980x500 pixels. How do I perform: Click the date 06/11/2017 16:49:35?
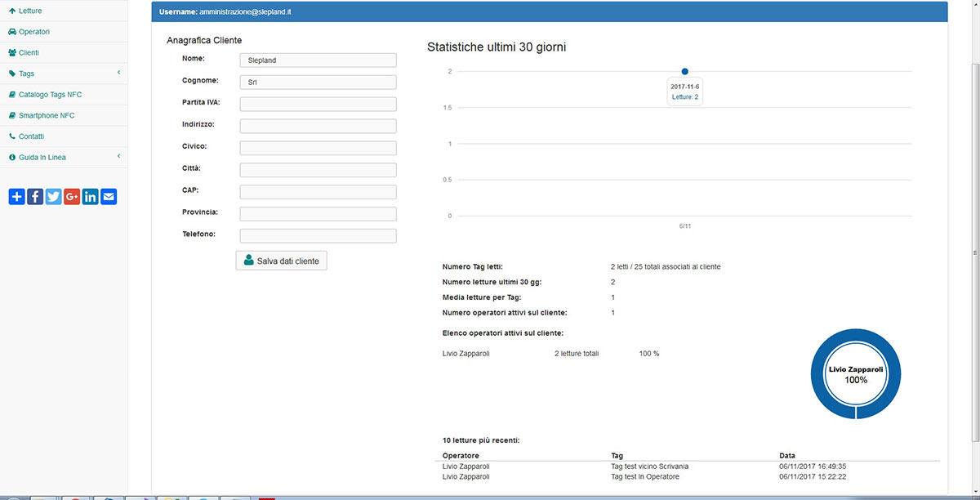813,466
